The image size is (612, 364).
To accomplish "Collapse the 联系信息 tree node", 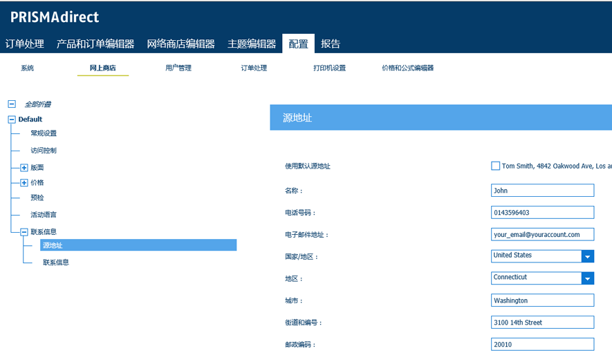I will pyautogui.click(x=24, y=233).
